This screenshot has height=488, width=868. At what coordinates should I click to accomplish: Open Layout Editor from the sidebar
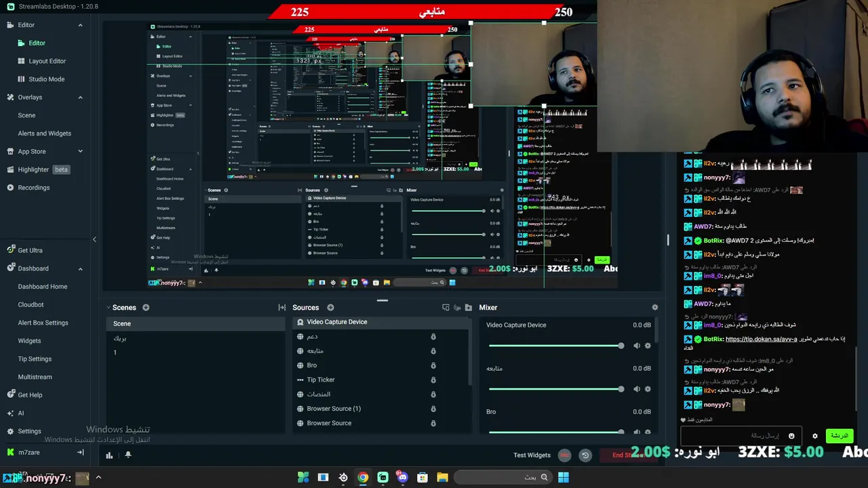(47, 61)
